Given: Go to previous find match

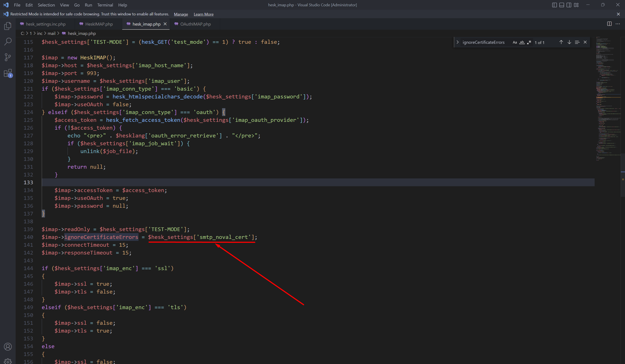Looking at the screenshot, I should (561, 42).
